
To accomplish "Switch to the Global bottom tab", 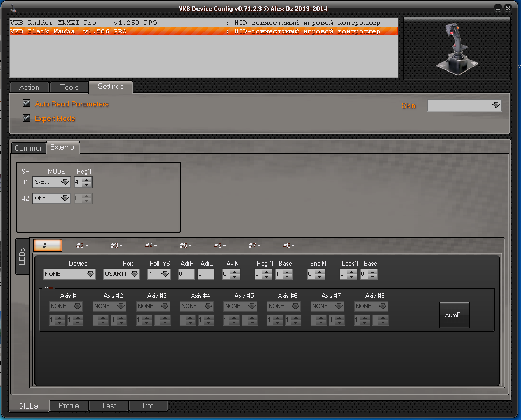I will [x=29, y=405].
